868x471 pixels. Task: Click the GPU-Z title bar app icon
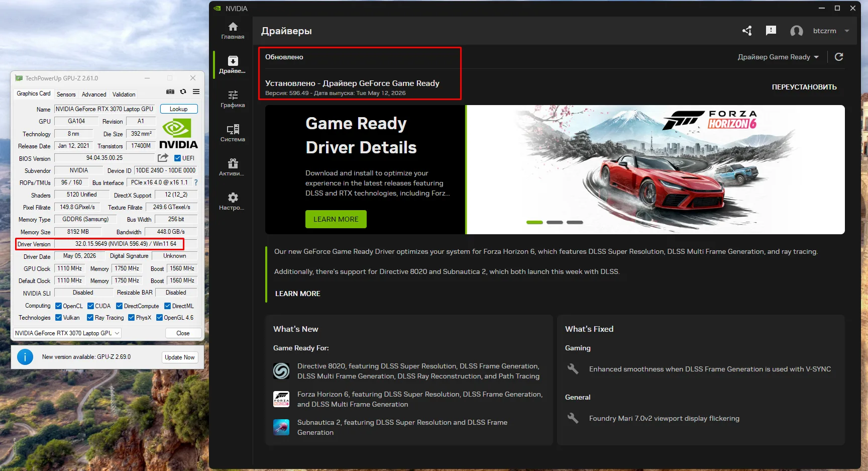click(x=19, y=78)
